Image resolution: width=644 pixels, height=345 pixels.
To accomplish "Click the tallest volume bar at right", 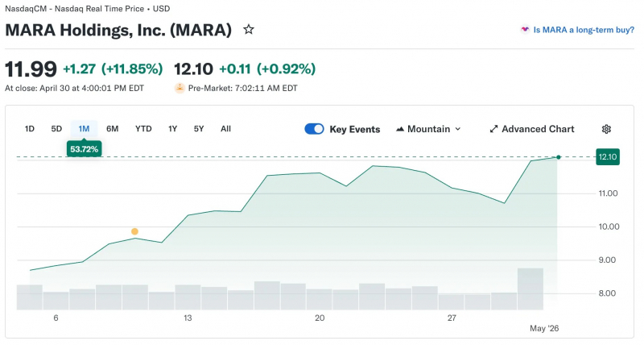I will point(530,289).
